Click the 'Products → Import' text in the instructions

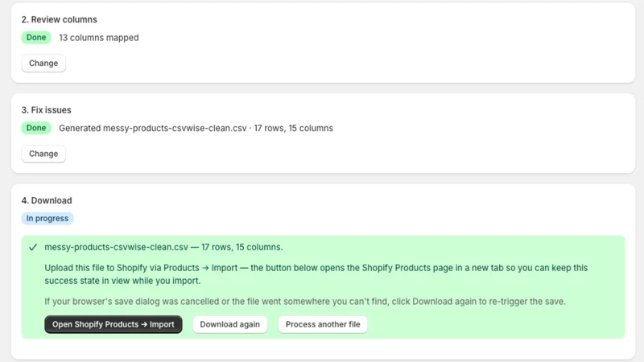coord(200,268)
